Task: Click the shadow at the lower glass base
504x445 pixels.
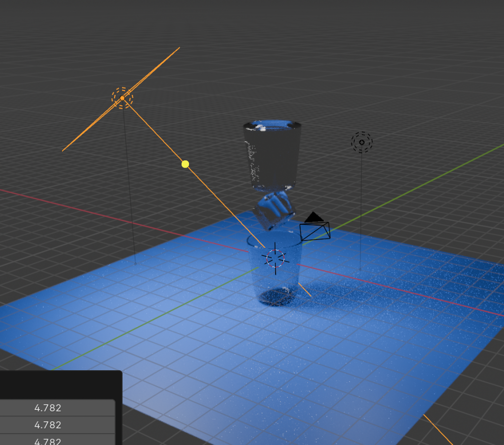Action: [x=276, y=297]
